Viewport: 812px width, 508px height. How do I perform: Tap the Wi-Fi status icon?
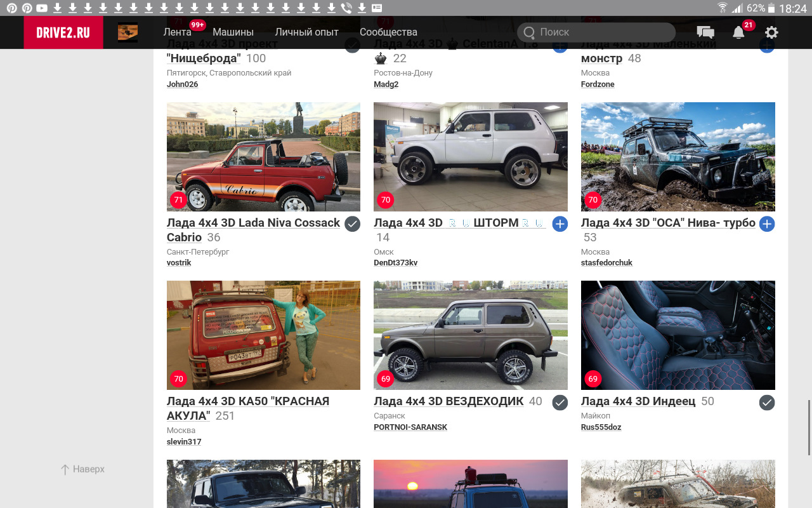click(x=722, y=8)
